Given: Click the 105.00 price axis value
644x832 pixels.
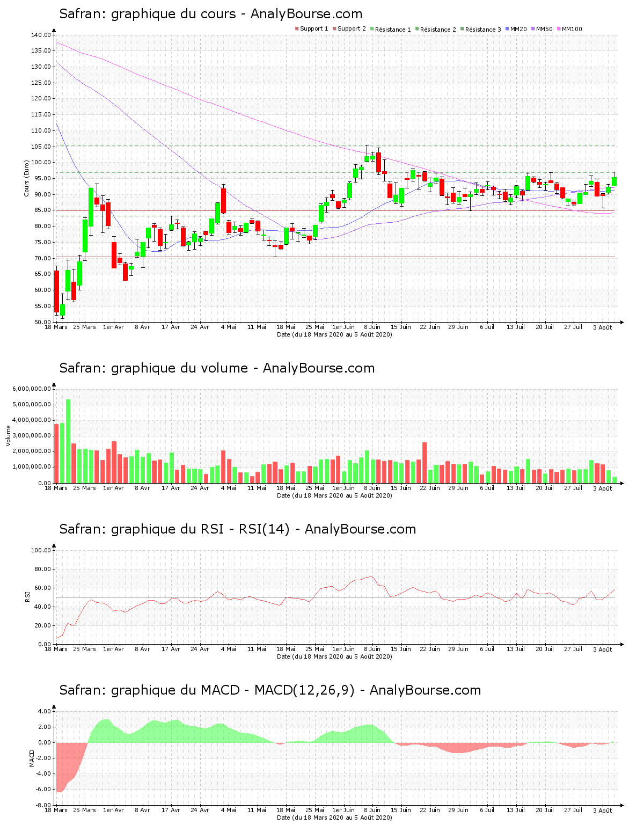Looking at the screenshot, I should tap(41, 147).
